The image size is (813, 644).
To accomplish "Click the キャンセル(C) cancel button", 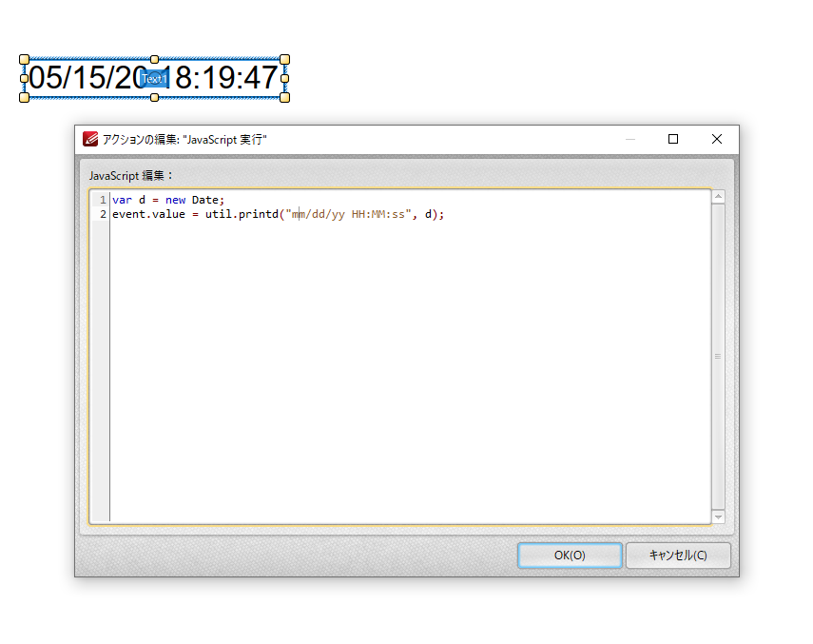I will [x=678, y=556].
